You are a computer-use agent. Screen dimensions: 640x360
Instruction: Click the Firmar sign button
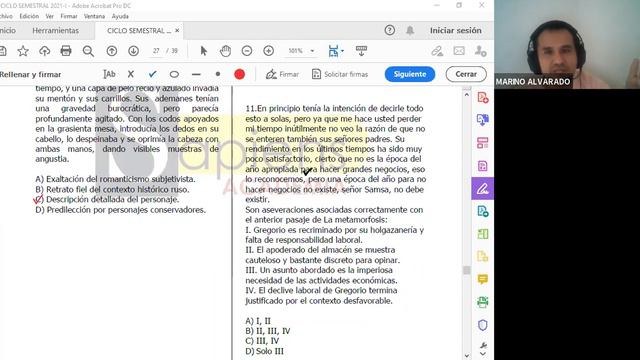(282, 74)
